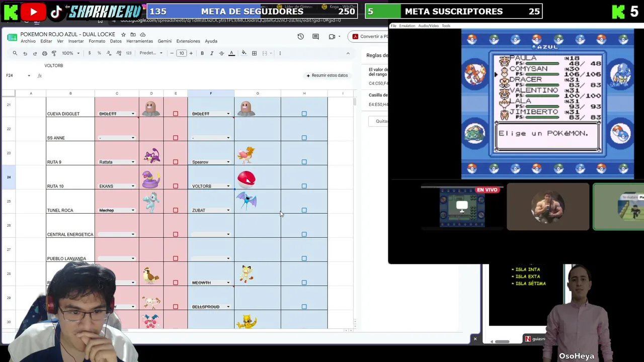Tick the blue checkbox in RUTA 10 row

[x=304, y=186]
